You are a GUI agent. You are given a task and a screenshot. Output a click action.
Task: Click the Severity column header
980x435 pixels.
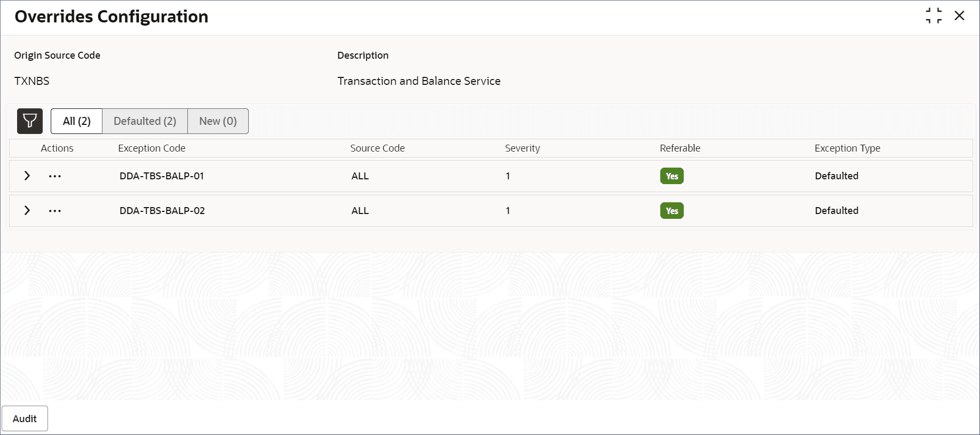pos(522,148)
